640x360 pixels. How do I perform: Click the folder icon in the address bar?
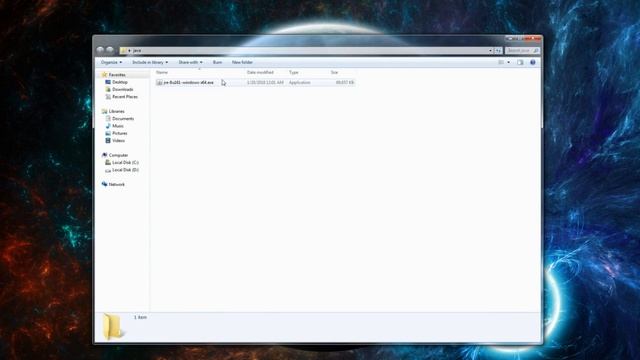(124, 51)
